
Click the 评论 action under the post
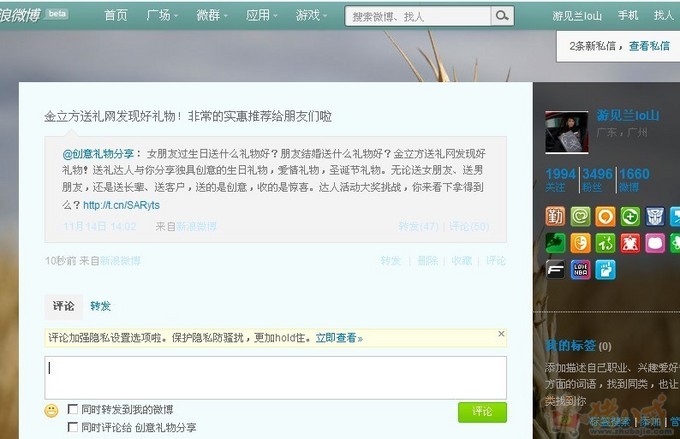point(496,261)
